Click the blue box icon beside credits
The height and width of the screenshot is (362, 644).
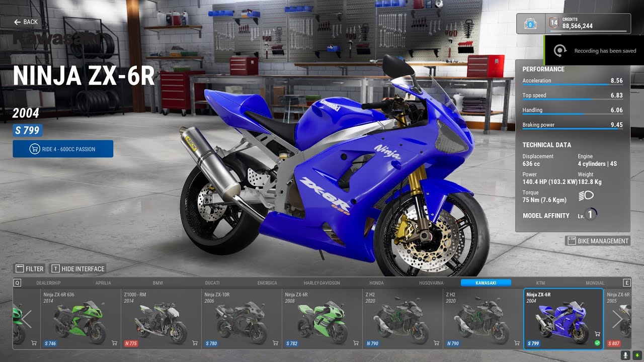tap(530, 24)
